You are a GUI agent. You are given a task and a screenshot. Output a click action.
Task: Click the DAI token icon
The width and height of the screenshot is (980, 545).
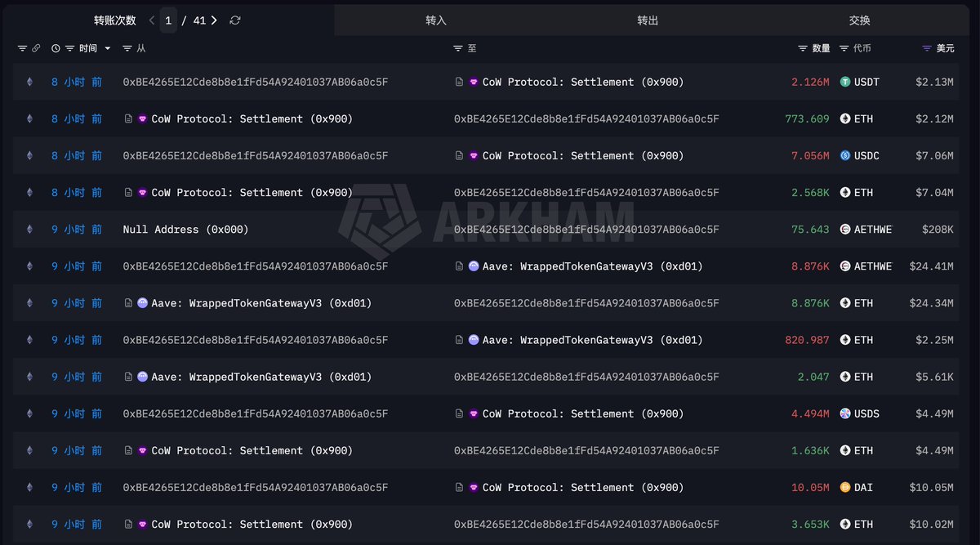click(845, 487)
